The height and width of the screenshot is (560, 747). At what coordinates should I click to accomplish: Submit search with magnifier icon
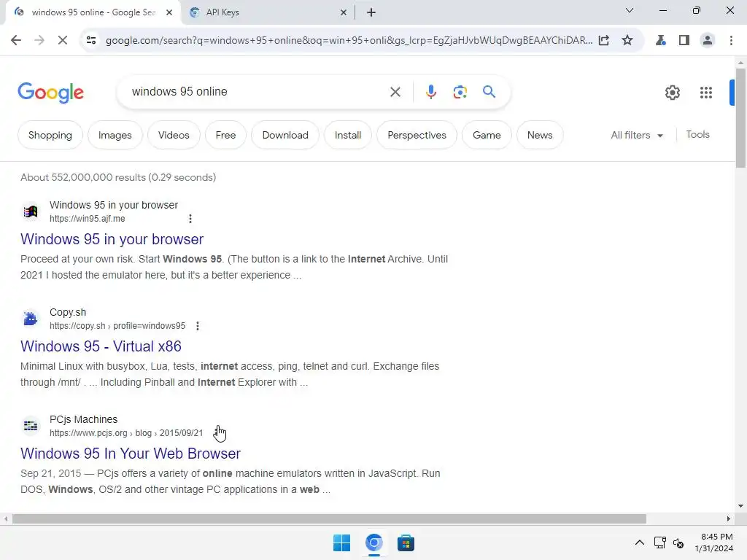(489, 91)
